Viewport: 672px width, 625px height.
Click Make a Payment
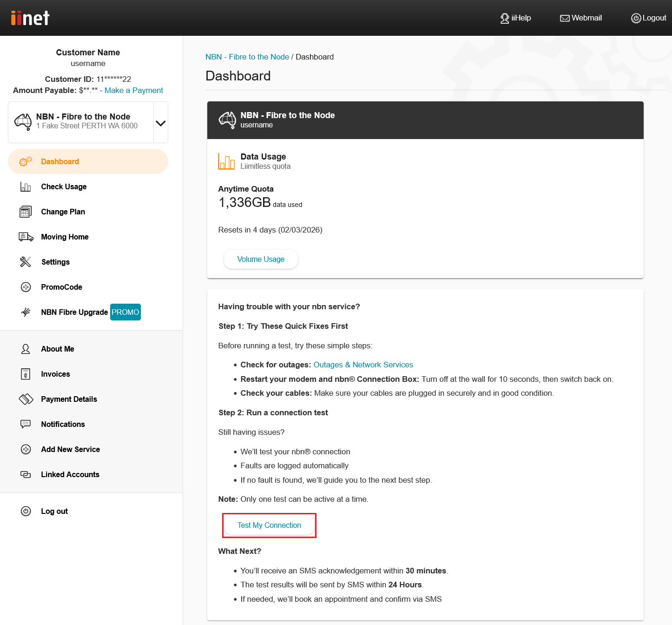(134, 90)
